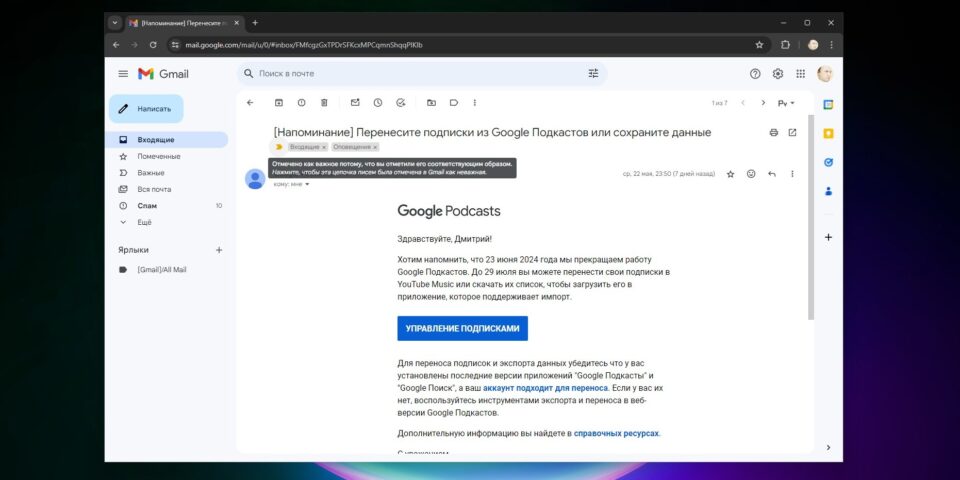Open Gmail support help icon
Image resolution: width=960 pixels, height=480 pixels.
[x=755, y=73]
